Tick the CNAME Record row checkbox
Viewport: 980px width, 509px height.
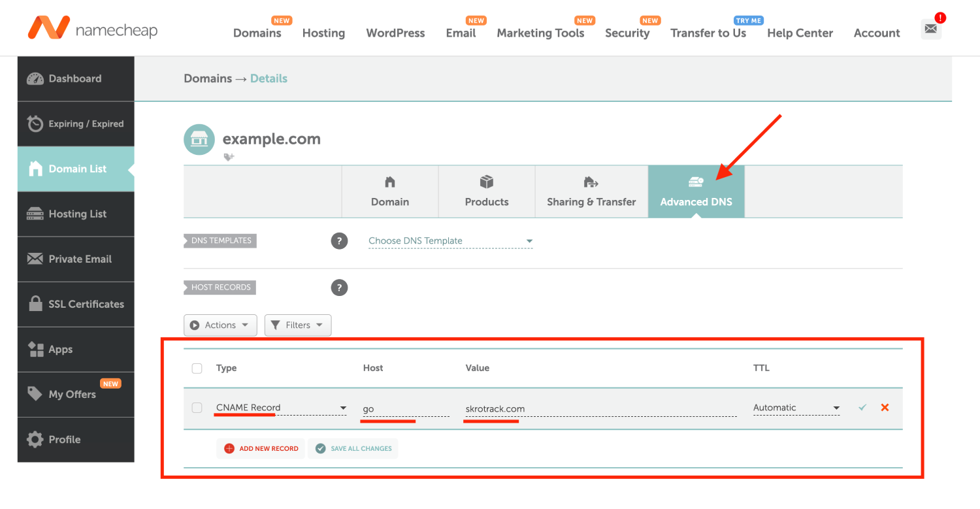197,408
